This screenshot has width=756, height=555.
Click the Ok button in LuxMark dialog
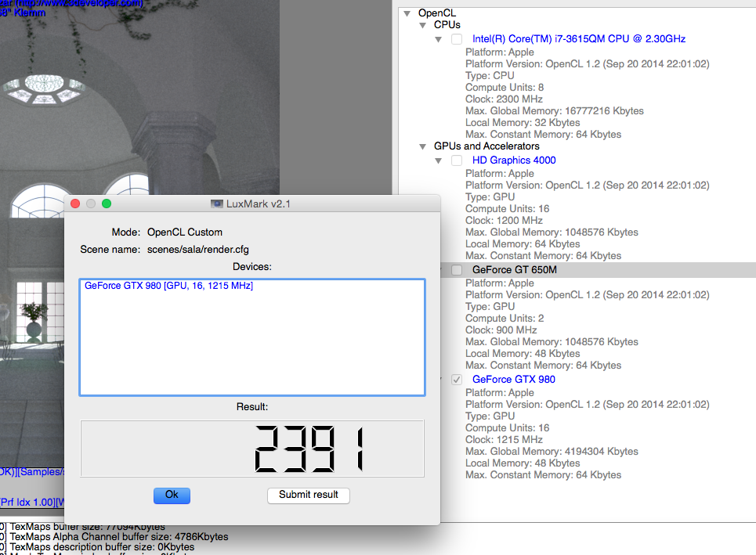point(172,496)
